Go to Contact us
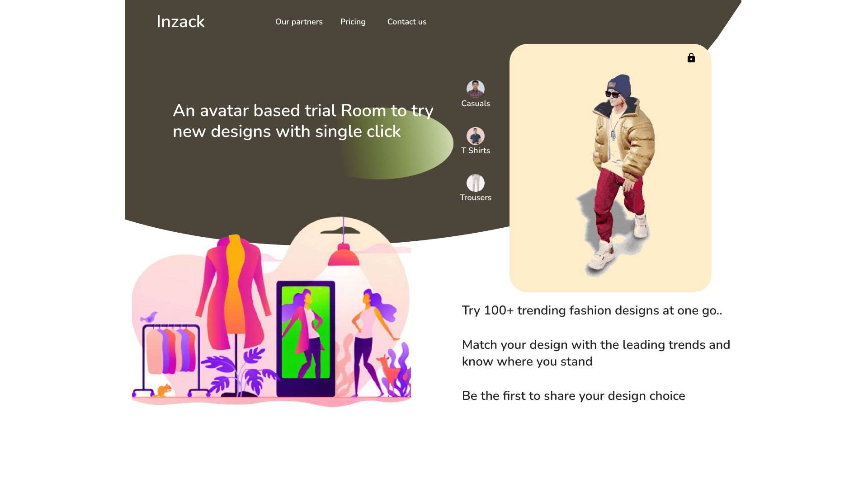The width and height of the screenshot is (868, 488). [406, 22]
